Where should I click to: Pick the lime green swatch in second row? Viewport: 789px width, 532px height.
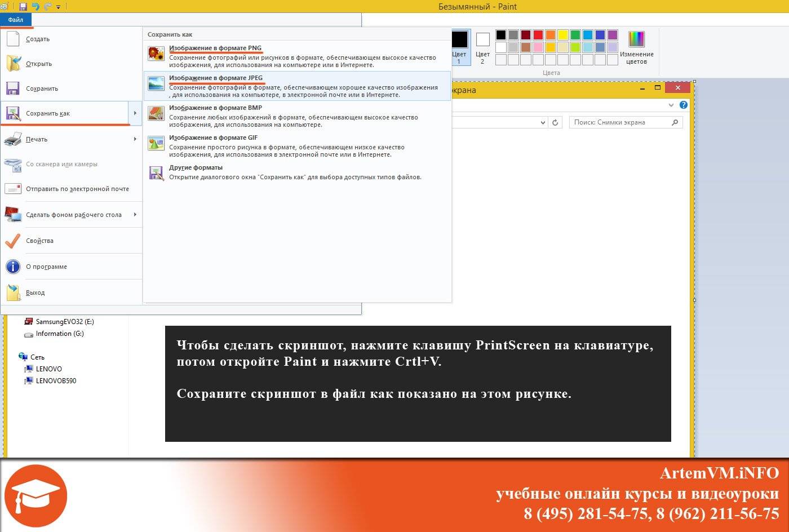click(575, 47)
